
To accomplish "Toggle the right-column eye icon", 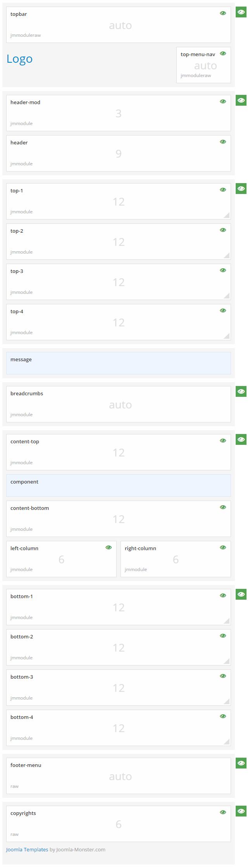I will (x=223, y=547).
